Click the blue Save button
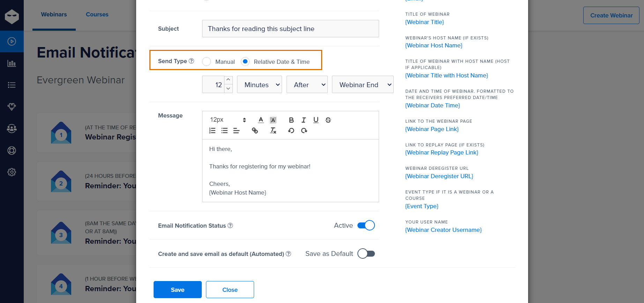This screenshot has height=303, width=644. (178, 289)
